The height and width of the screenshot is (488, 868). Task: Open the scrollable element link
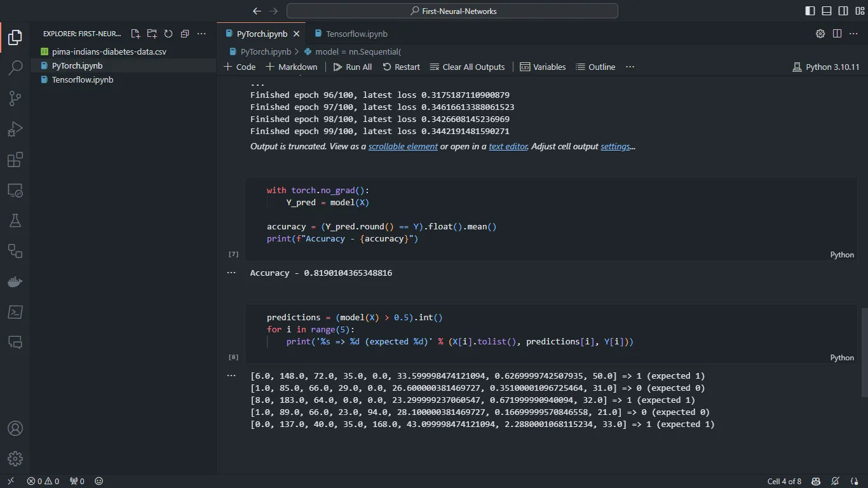click(403, 146)
